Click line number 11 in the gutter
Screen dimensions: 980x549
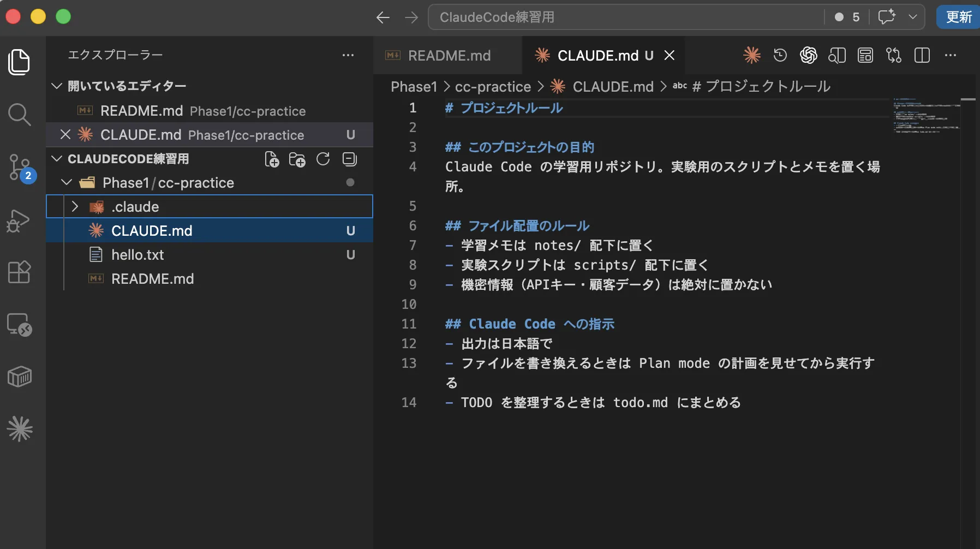tap(409, 324)
